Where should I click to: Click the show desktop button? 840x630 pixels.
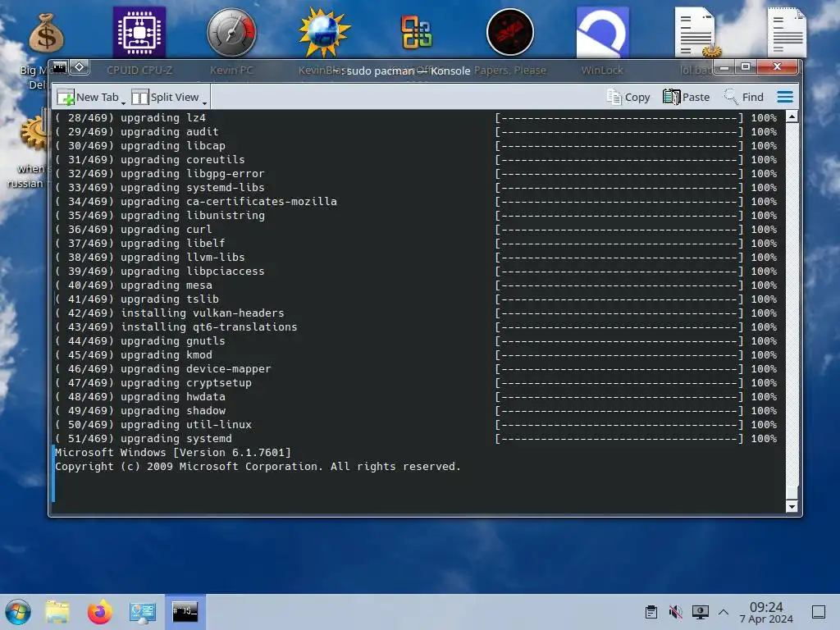click(819, 612)
